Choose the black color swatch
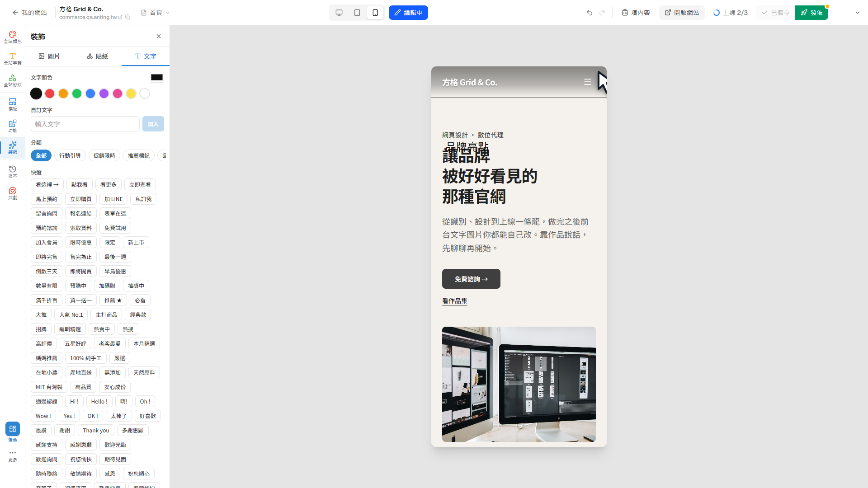The height and width of the screenshot is (488, 868). 36,94
